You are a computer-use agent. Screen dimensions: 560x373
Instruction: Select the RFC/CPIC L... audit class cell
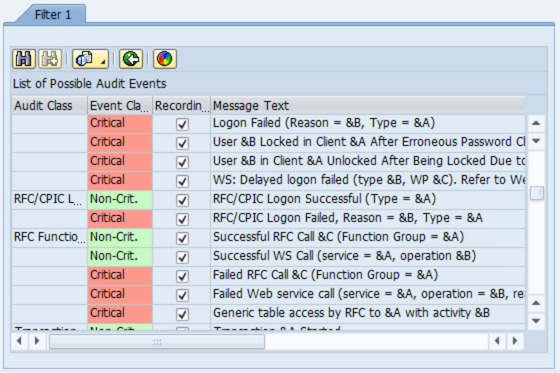coord(50,199)
